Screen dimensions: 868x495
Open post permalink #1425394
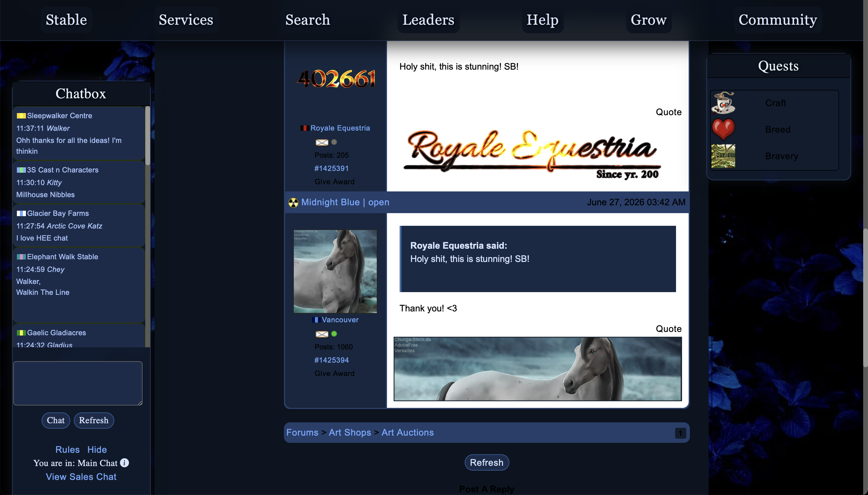[331, 360]
